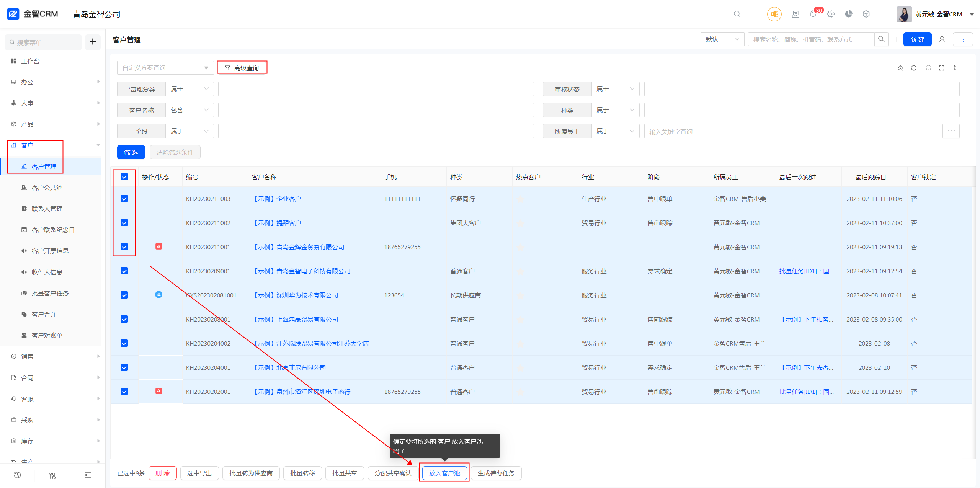
Task: Click the person icon next to 新建
Action: click(942, 39)
